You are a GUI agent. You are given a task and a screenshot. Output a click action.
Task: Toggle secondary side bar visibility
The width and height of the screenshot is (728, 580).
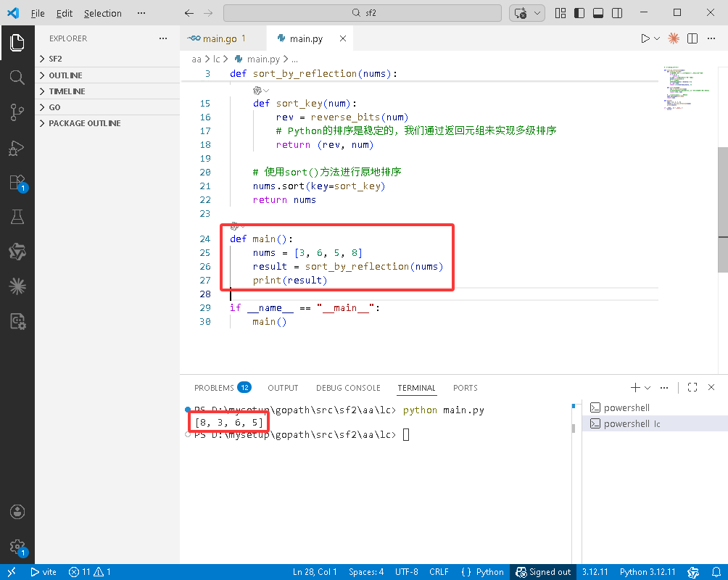(617, 13)
